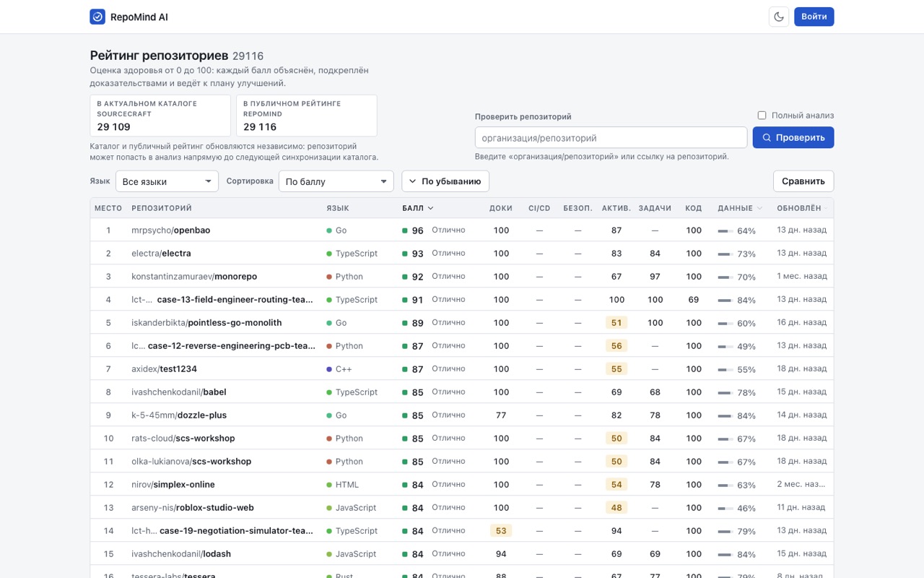The image size is (924, 578).
Task: Open the Все языки language dropdown
Action: pos(167,181)
